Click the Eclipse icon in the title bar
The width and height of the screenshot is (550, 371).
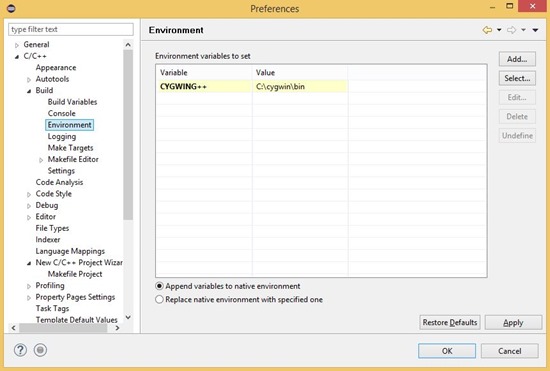11,8
